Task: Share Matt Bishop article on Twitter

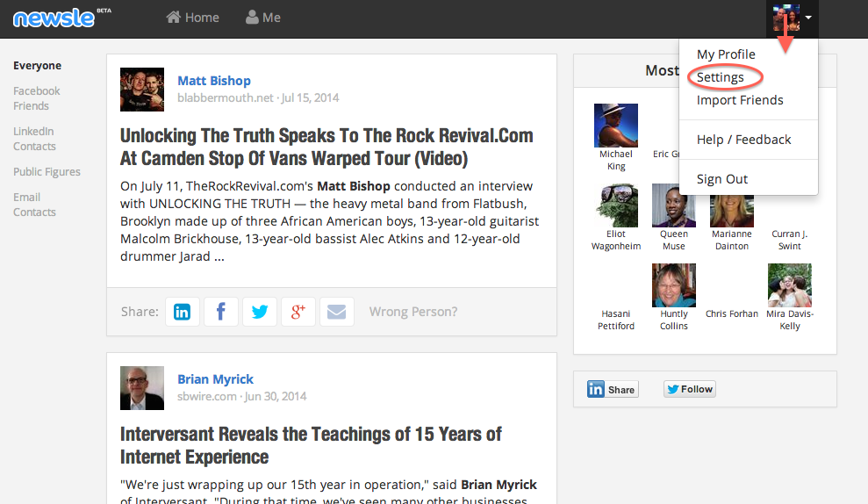Action: [x=260, y=311]
